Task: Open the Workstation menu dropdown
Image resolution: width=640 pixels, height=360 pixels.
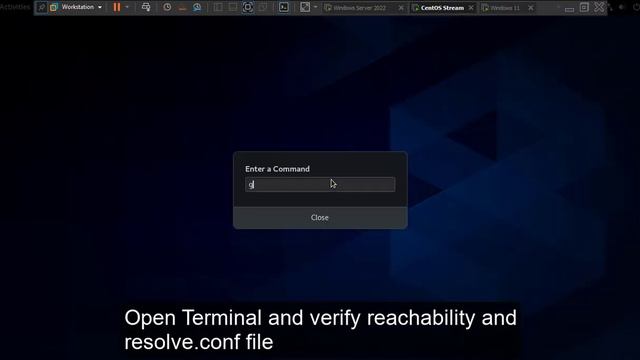Action: 77,7
